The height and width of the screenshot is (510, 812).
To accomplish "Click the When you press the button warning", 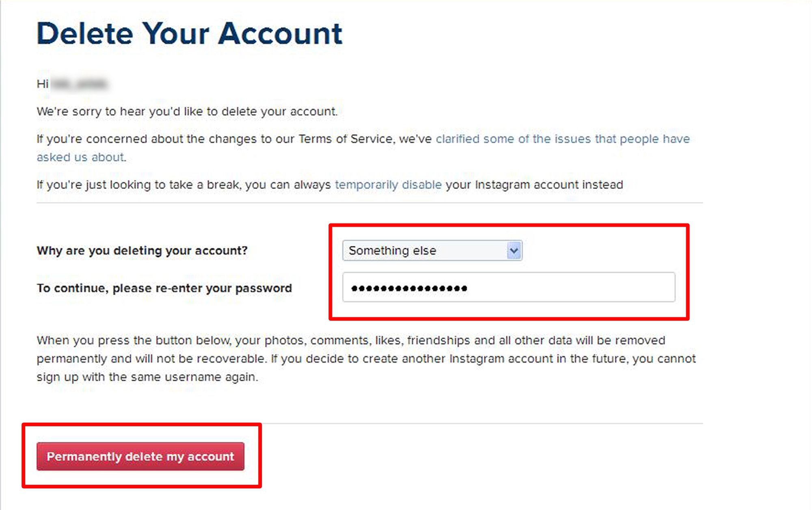I will [x=351, y=340].
